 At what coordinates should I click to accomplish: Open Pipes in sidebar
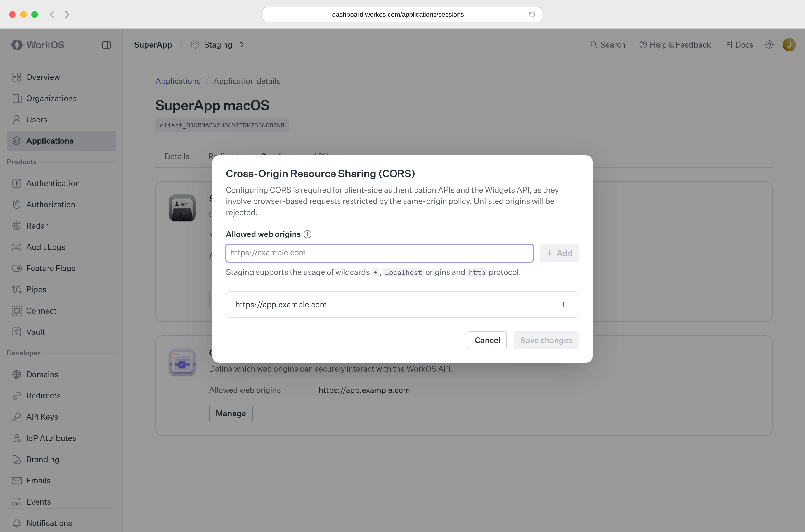[61, 289]
